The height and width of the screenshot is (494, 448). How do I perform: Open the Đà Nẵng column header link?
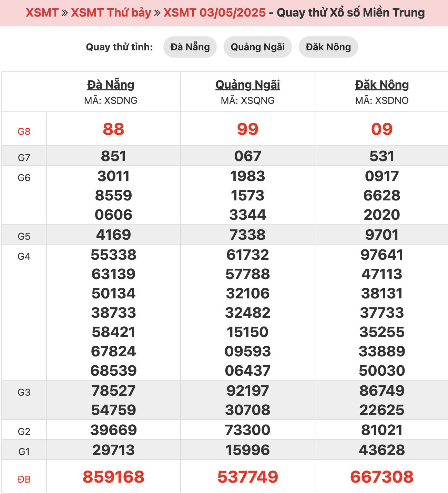pyautogui.click(x=111, y=85)
